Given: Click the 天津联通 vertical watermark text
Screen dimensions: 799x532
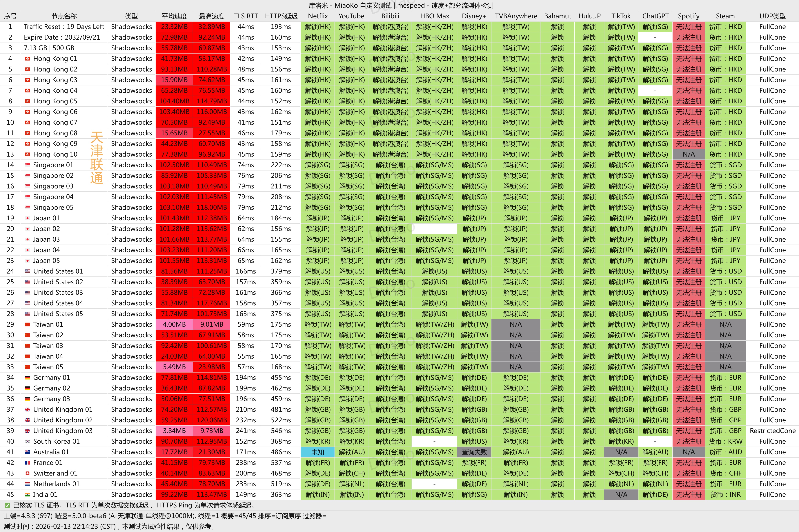Looking at the screenshot, I should click(x=97, y=158).
